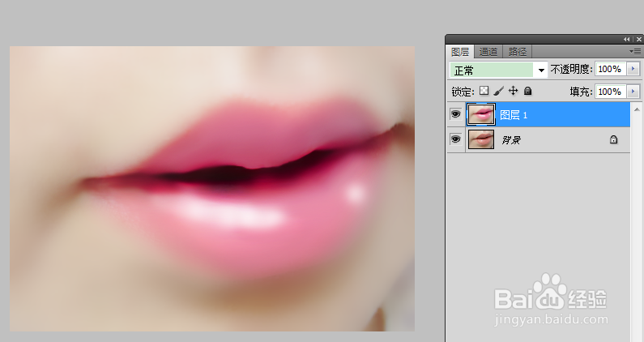Open the opacity slider arrow
Image resolution: width=644 pixels, height=342 pixels.
(x=633, y=69)
